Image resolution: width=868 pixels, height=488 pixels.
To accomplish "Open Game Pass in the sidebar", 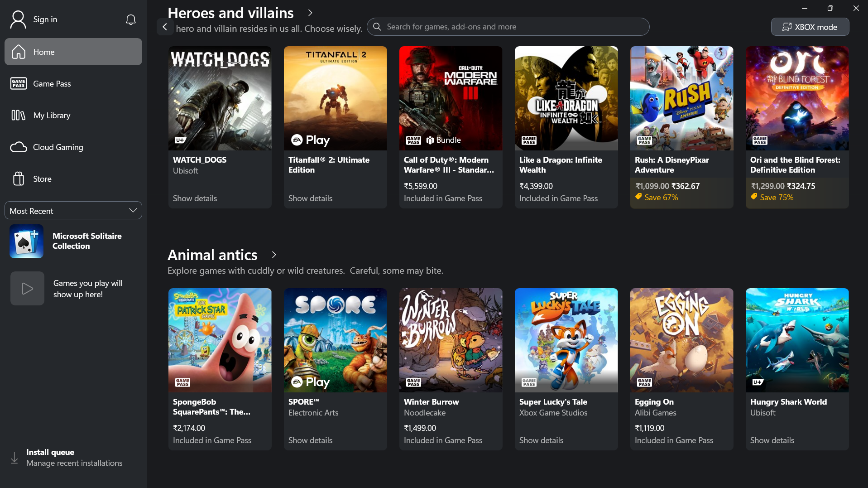I will 73,83.
